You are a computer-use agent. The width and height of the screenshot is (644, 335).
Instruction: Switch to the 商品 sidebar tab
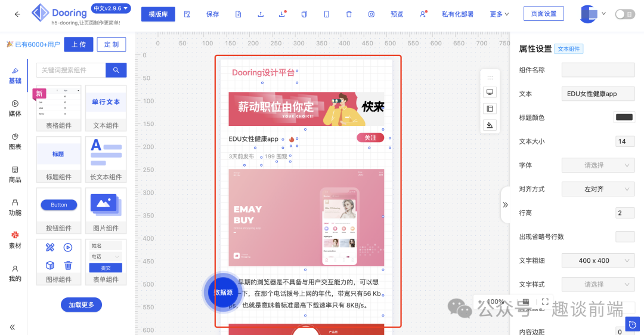click(15, 174)
